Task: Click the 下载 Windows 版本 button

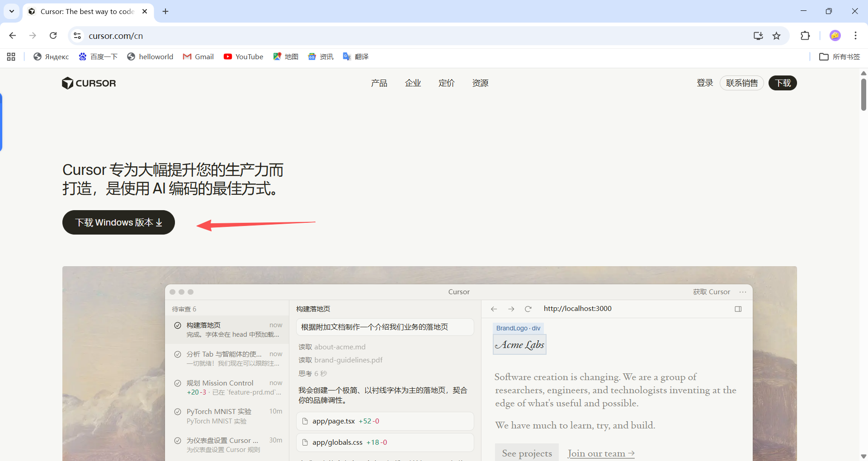Action: tap(118, 222)
